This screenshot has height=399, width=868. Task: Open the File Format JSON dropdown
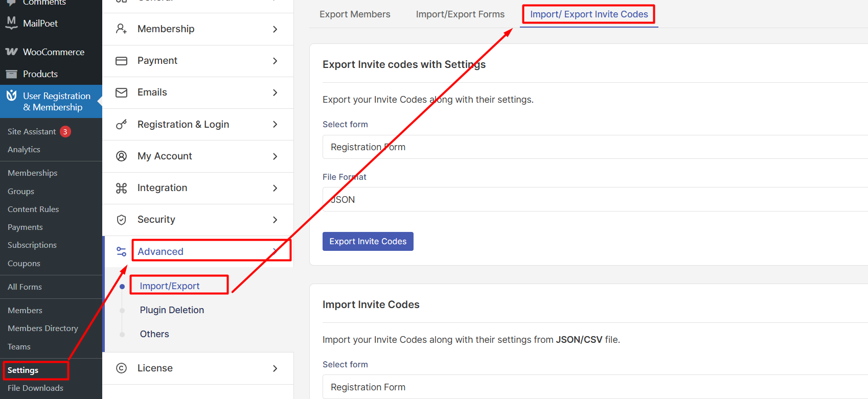pos(595,199)
